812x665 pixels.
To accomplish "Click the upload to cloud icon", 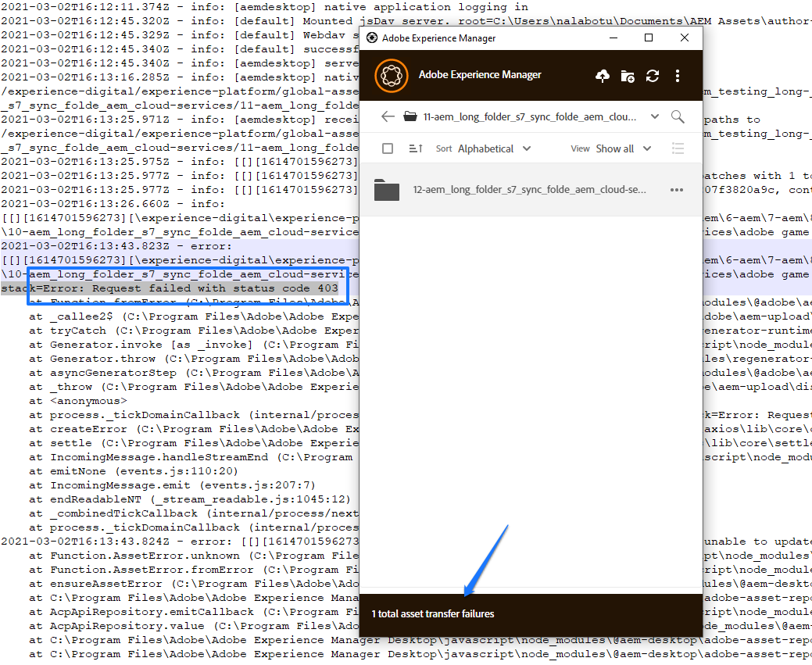I will click(603, 76).
